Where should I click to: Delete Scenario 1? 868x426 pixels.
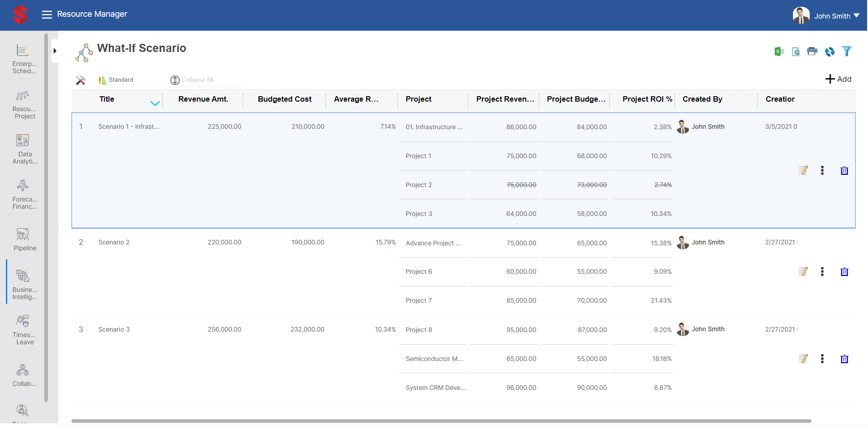tap(844, 171)
